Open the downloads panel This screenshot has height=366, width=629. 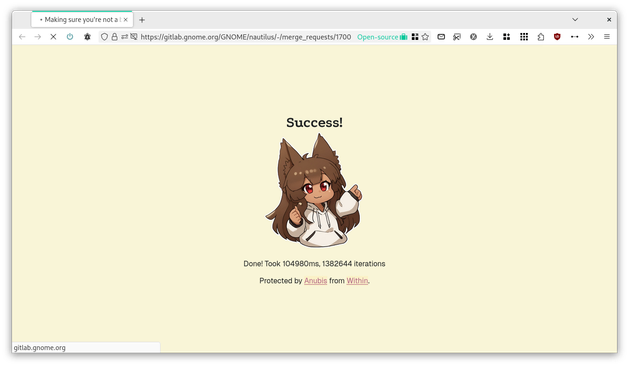coord(490,37)
